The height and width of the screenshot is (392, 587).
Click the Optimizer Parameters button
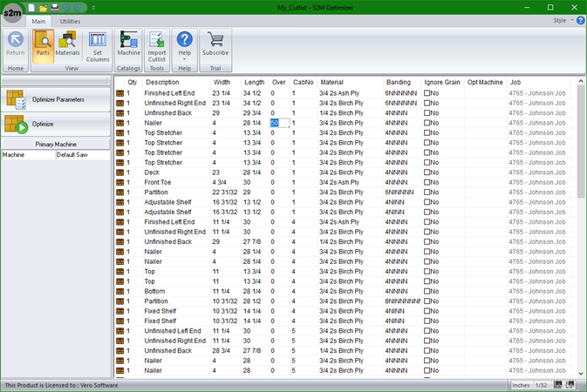click(x=56, y=99)
